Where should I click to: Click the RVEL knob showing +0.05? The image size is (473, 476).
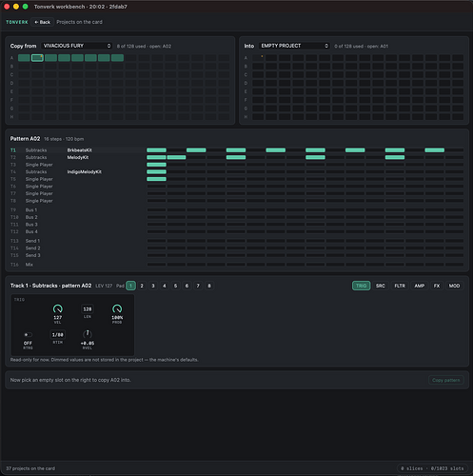coord(88,334)
